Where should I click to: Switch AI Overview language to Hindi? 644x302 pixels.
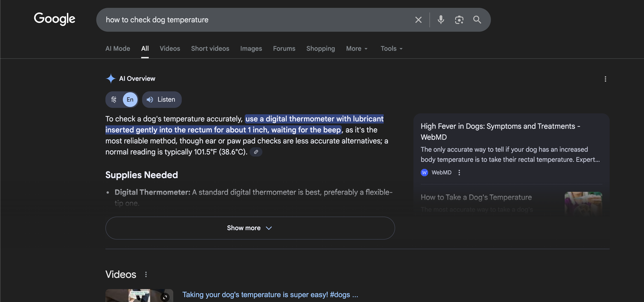pyautogui.click(x=113, y=99)
